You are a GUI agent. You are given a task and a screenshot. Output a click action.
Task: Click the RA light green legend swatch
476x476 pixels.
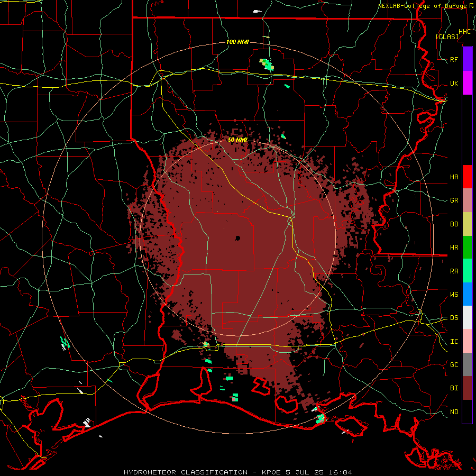[467, 271]
